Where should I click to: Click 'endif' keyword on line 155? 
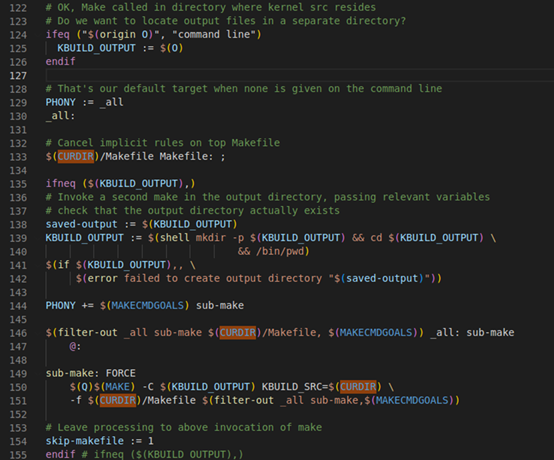tap(60, 454)
